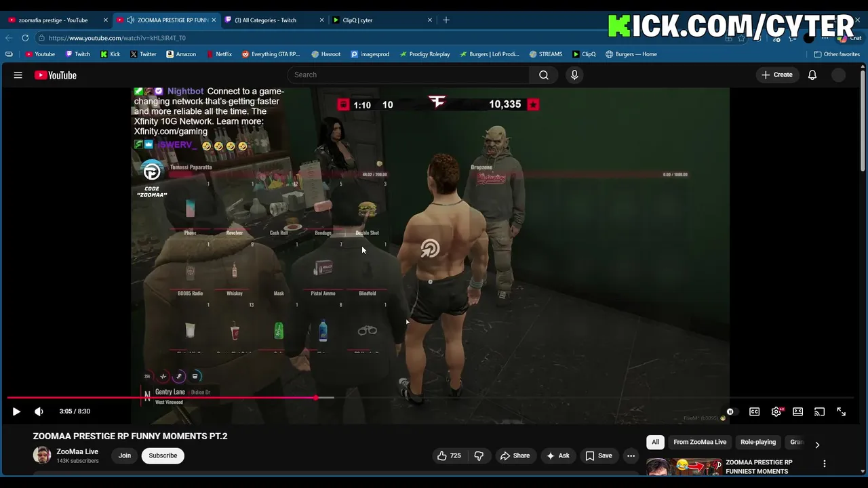Go back in the browser
The image size is (868, 488).
click(x=9, y=38)
